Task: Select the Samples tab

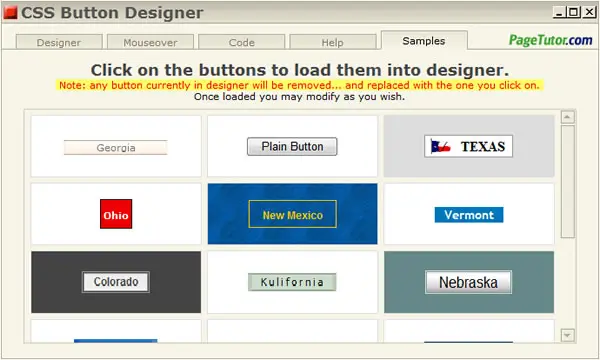Action: [424, 40]
